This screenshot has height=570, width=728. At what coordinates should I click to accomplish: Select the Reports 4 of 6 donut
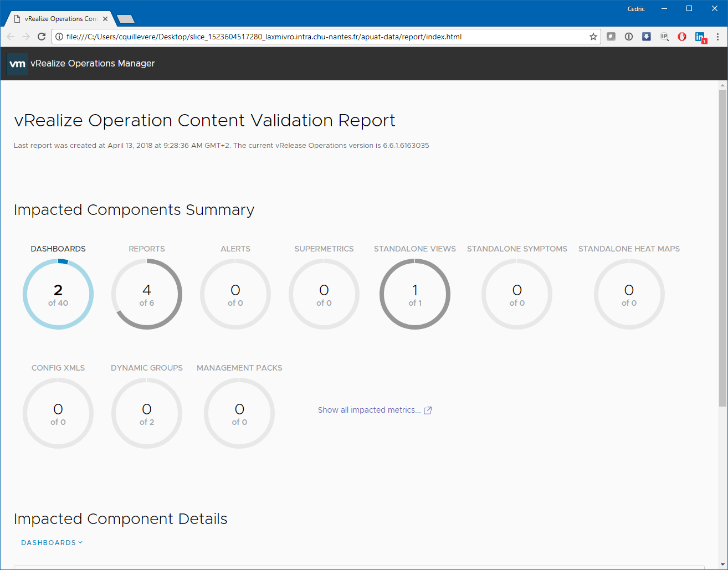click(x=147, y=294)
